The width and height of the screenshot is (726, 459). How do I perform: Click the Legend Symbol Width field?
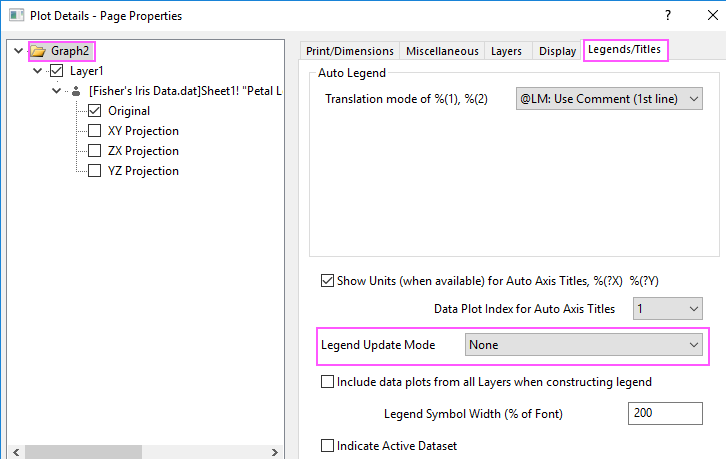click(x=665, y=413)
